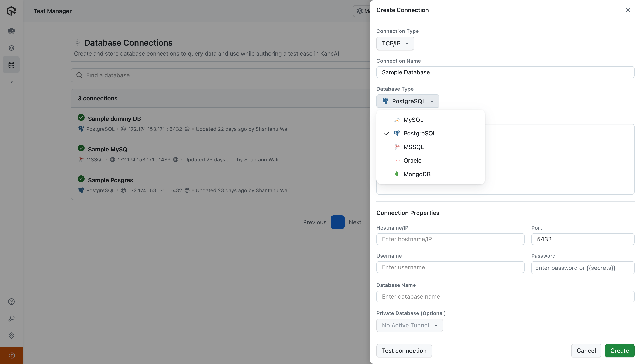Open the KaneAI agent icon in sidebar
Screen dimensions: 641x364
point(11,31)
